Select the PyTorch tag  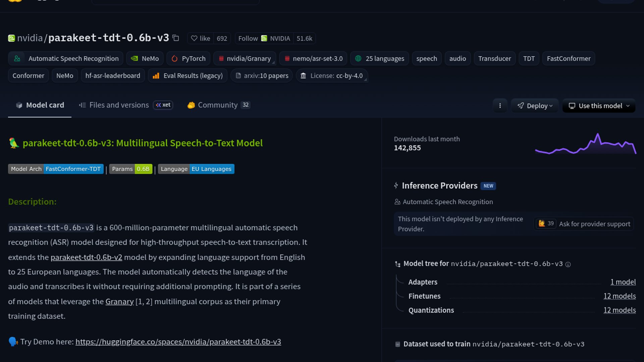point(189,59)
